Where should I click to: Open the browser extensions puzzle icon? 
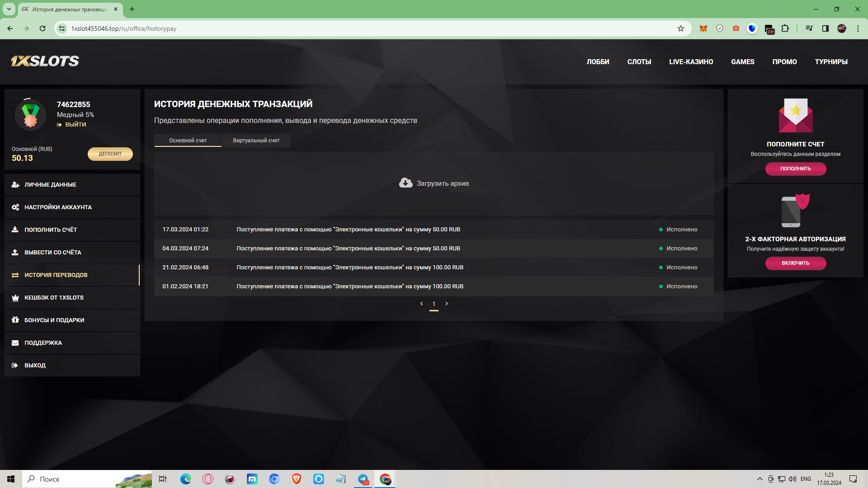[785, 28]
